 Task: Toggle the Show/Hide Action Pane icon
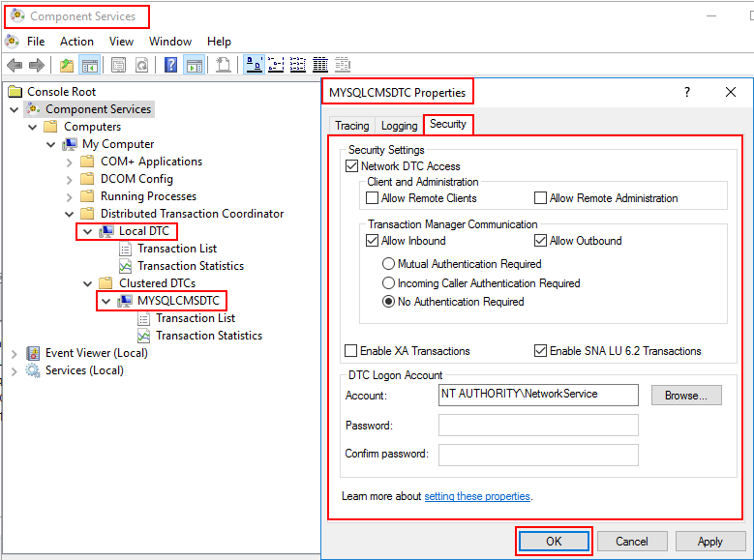coord(195,65)
